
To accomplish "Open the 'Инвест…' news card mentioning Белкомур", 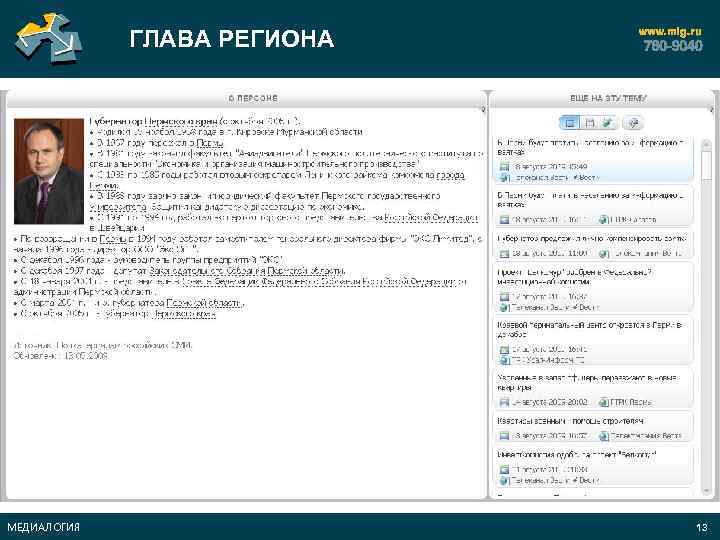I will (593, 467).
